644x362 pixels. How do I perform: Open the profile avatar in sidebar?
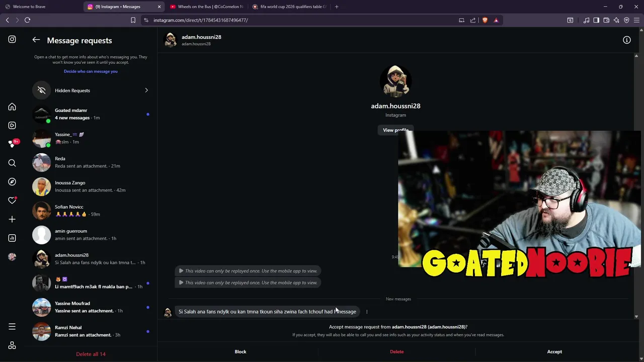tap(12, 256)
